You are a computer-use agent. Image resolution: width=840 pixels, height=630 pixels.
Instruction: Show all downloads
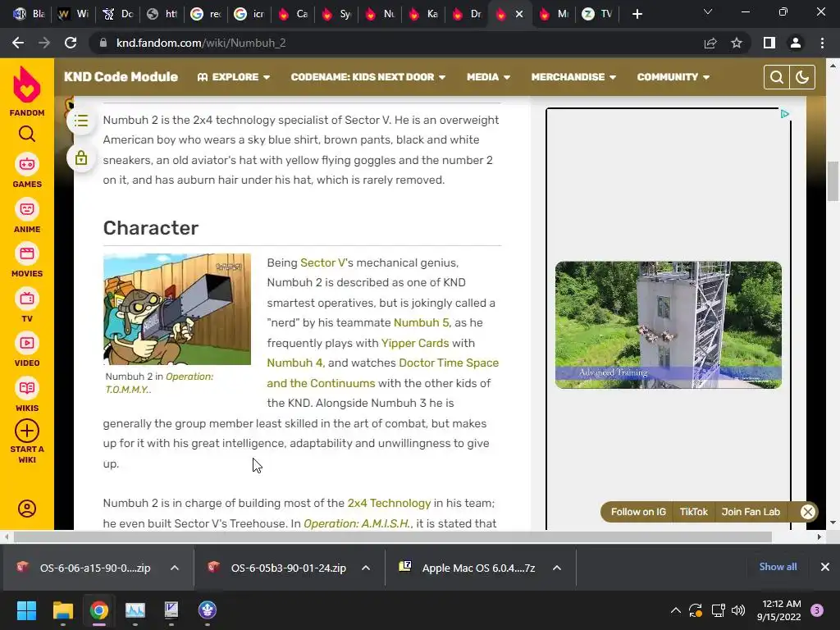[x=778, y=567]
